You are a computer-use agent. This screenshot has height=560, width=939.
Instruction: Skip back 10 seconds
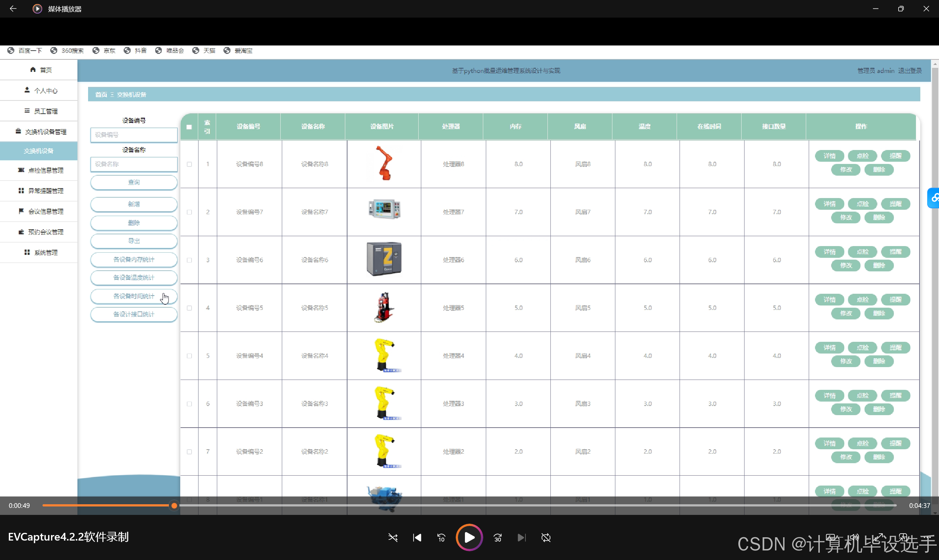click(441, 537)
